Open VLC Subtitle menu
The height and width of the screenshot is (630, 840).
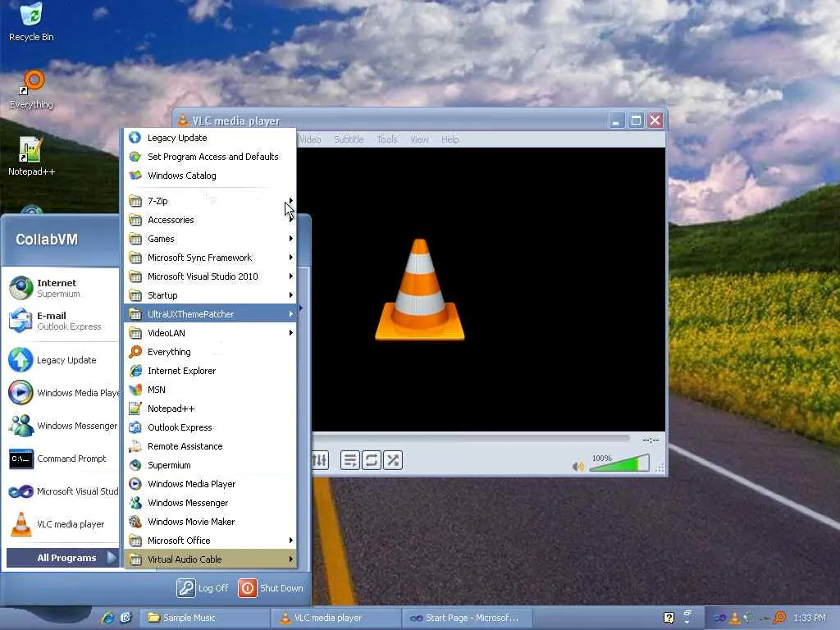(349, 139)
